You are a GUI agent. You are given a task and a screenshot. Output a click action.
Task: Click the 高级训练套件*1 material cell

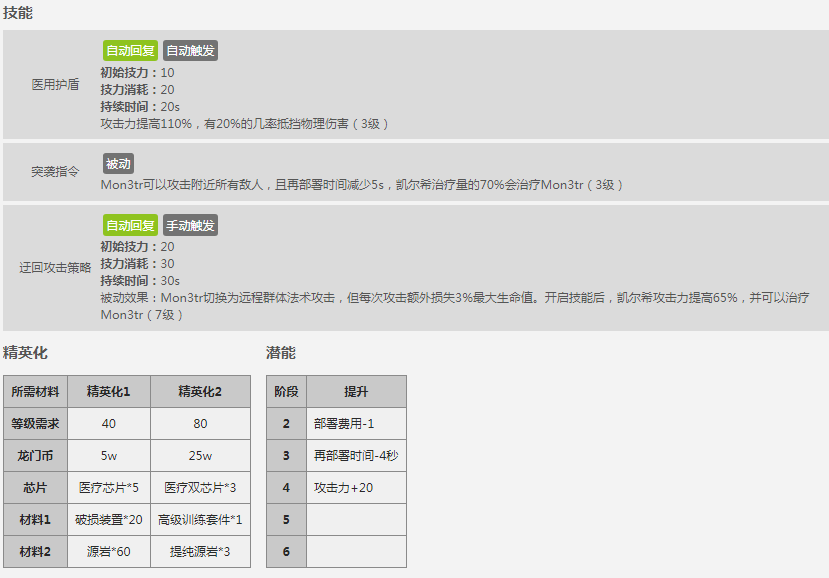200,519
